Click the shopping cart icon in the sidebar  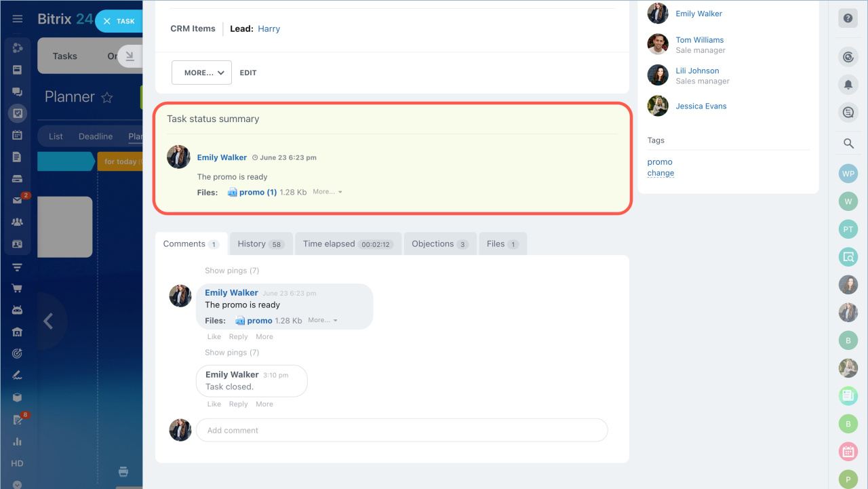[18, 288]
